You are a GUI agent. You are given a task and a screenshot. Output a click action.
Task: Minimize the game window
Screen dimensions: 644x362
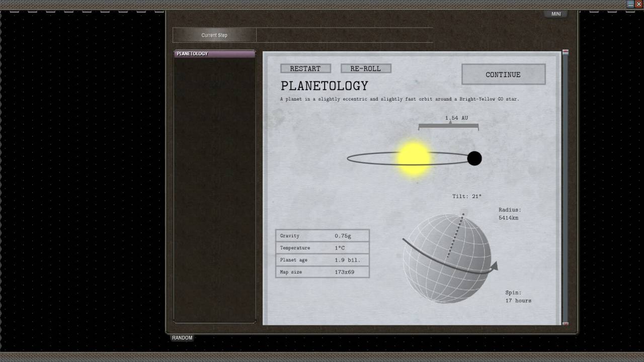pyautogui.click(x=630, y=4)
